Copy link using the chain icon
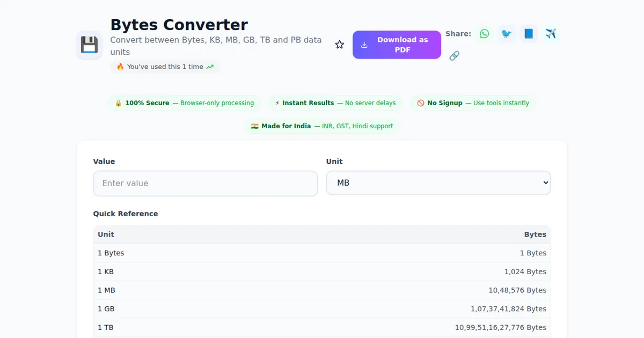The width and height of the screenshot is (644, 338). click(454, 56)
